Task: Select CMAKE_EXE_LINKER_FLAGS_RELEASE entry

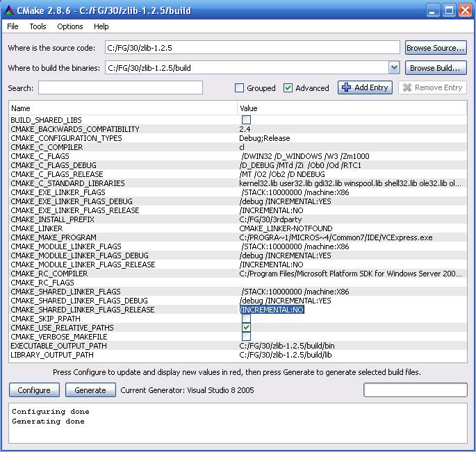Action: click(75, 210)
